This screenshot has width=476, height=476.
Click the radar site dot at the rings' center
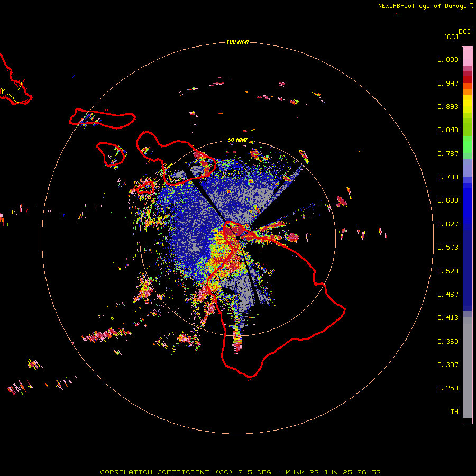(237, 237)
